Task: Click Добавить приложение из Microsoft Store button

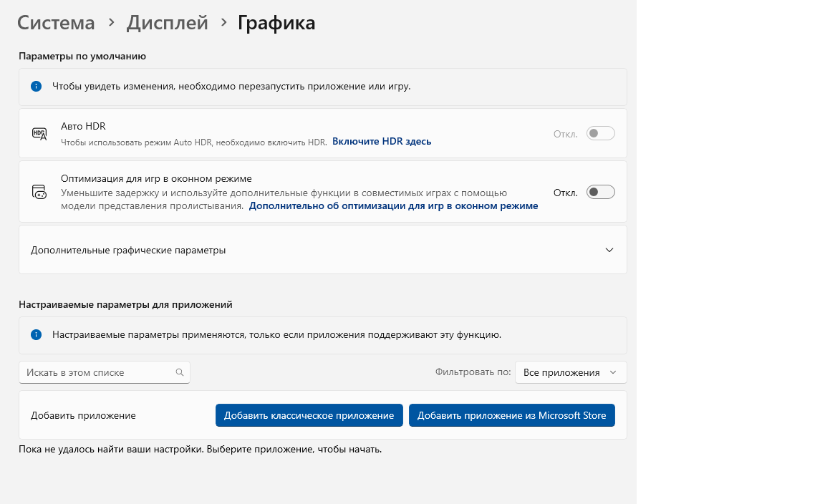Action: pyautogui.click(x=511, y=415)
